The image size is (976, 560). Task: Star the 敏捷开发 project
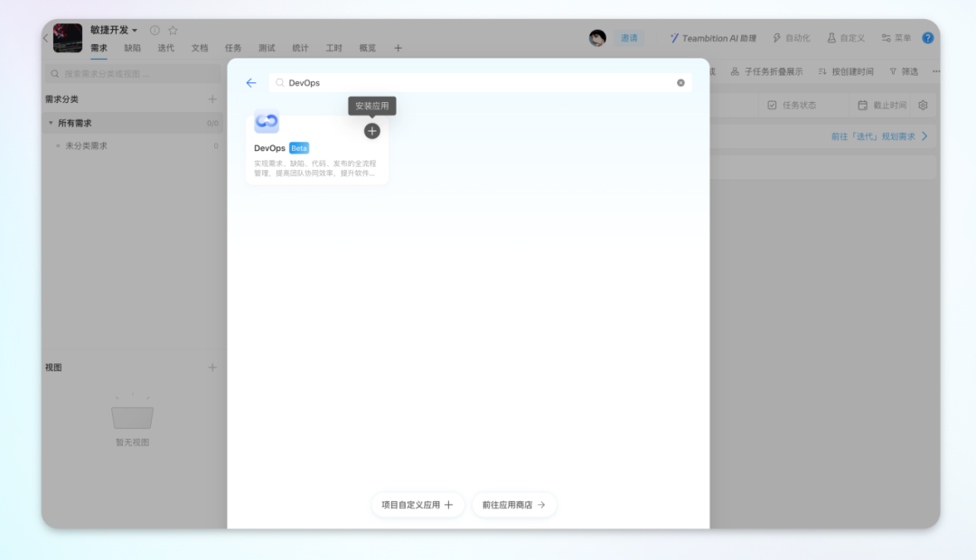173,30
